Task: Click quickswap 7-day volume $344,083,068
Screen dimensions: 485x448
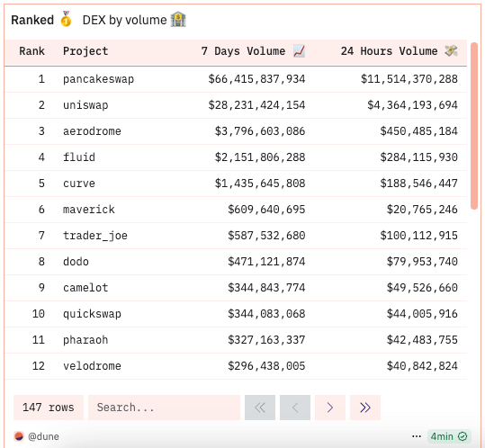Action: click(266, 314)
